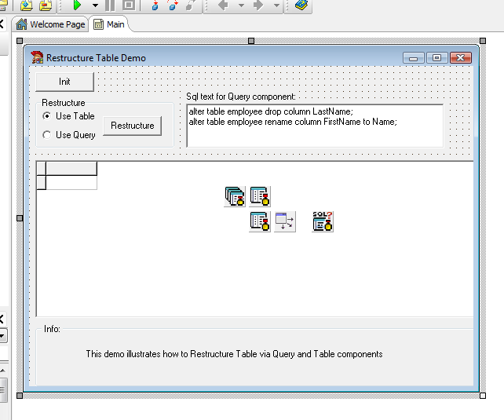Viewport: 504px width, 420px height.
Task: Click the Stop square in toolbar
Action: point(128,5)
